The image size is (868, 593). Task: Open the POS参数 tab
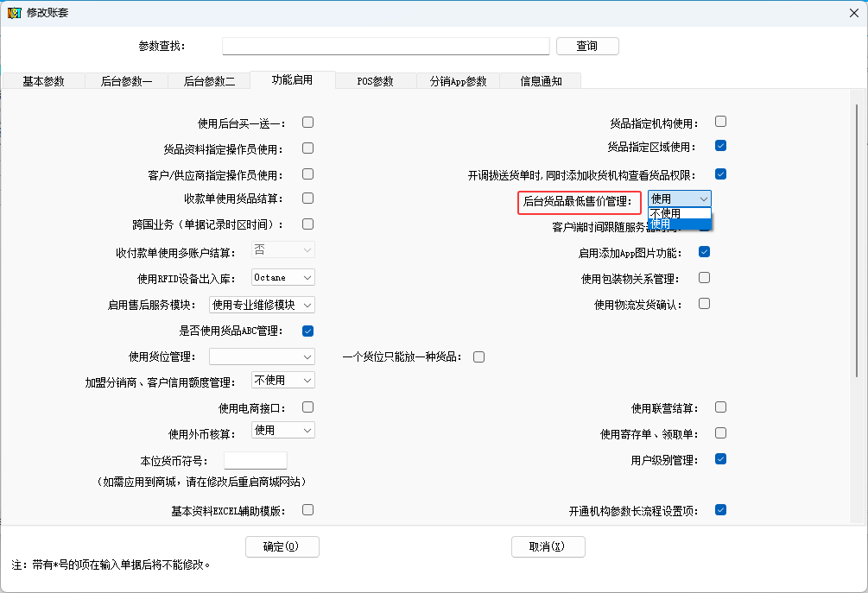[376, 81]
